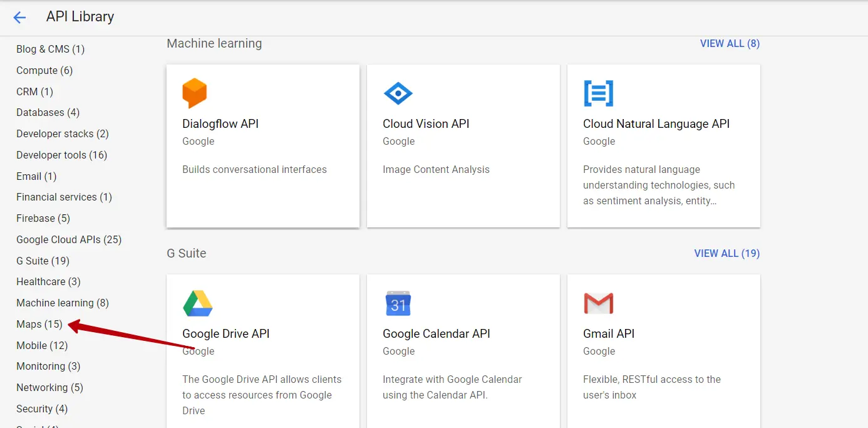Click the Google Calendar API icon
Image resolution: width=868 pixels, height=428 pixels.
tap(398, 303)
